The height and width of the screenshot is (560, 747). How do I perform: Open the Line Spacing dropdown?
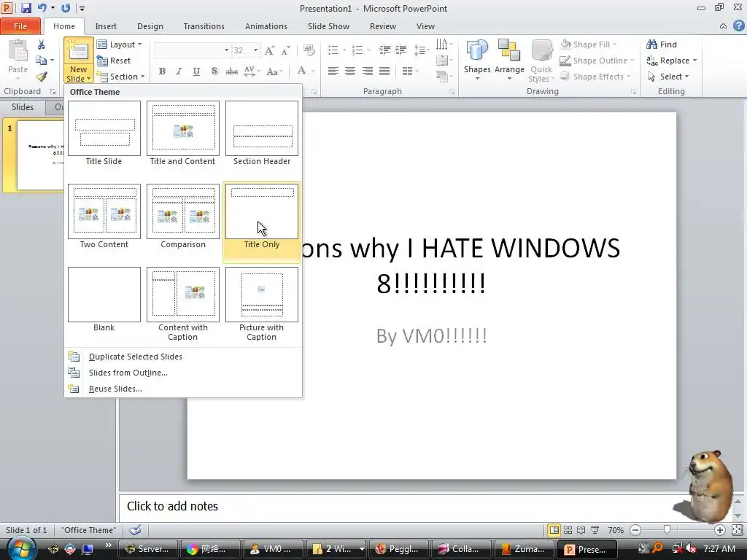click(x=421, y=50)
